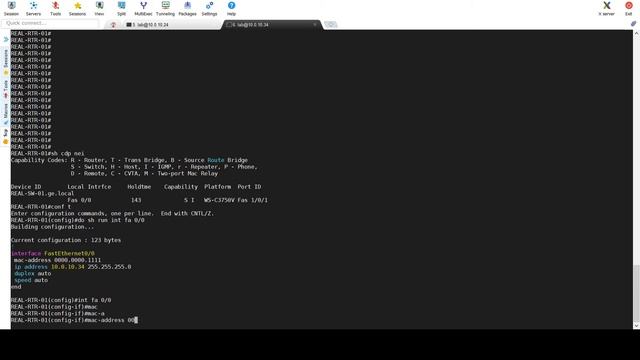Click the 'mac-address 0000.0000.1111' line
The width and height of the screenshot is (640, 360).
tap(57, 260)
